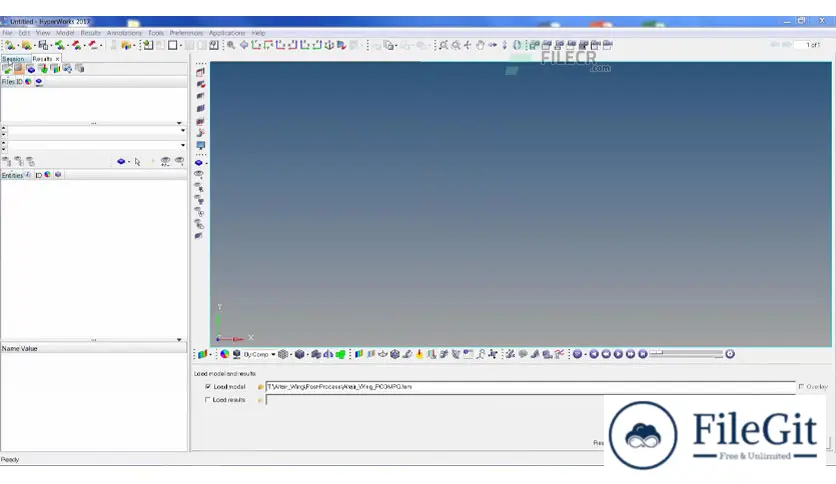Open the Annotations menu
This screenshot has height=484, width=836.
[x=124, y=33]
